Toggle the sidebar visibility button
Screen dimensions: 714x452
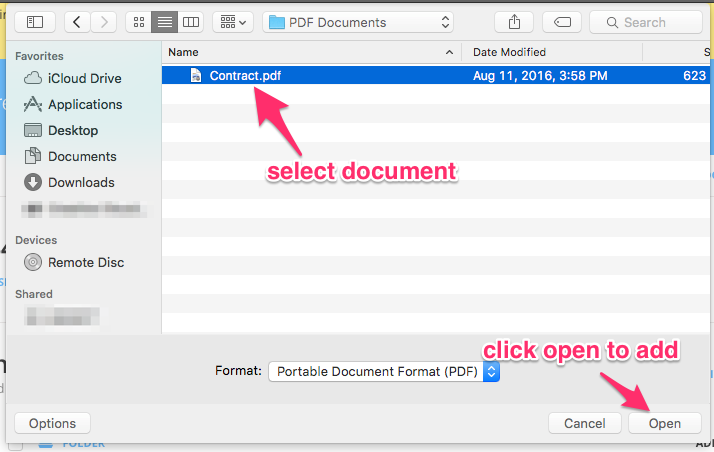35,22
